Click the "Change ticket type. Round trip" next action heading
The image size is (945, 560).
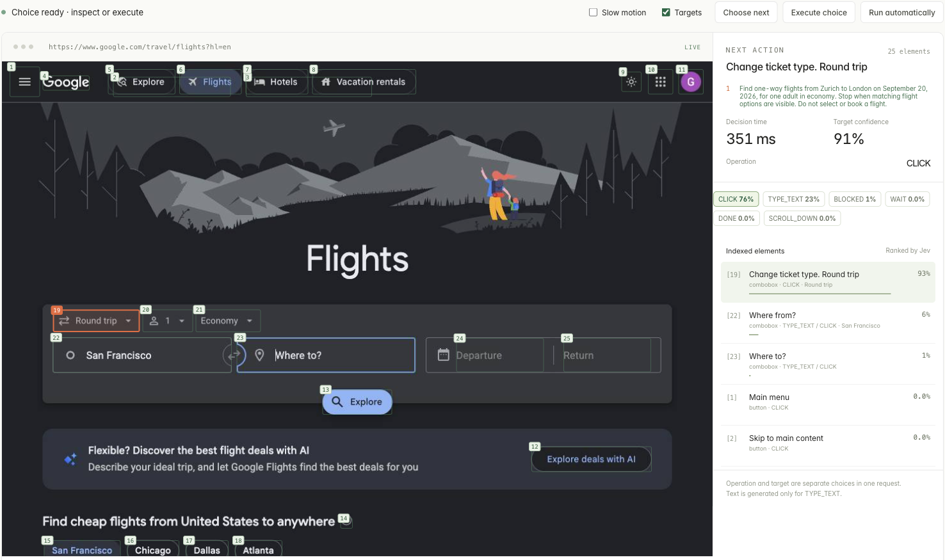796,67
